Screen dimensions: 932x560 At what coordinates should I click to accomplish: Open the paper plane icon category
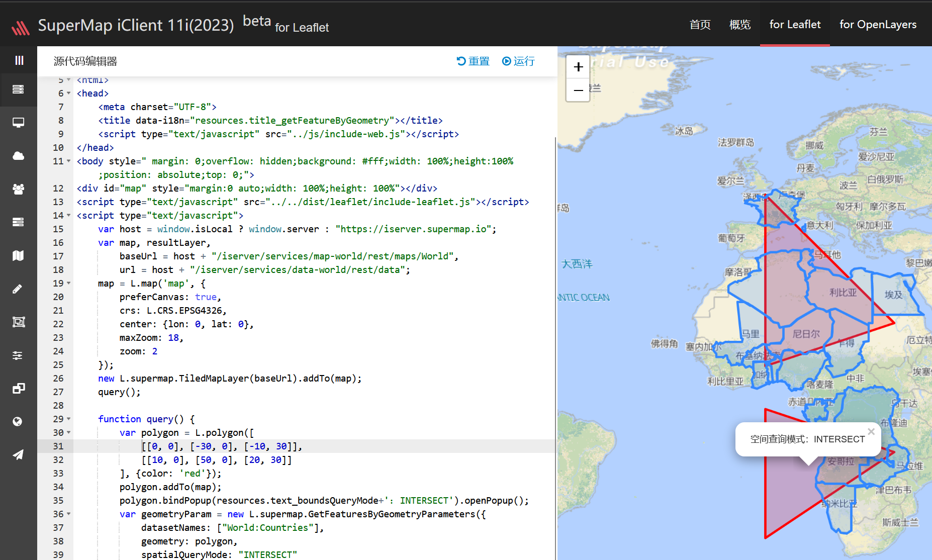click(18, 455)
